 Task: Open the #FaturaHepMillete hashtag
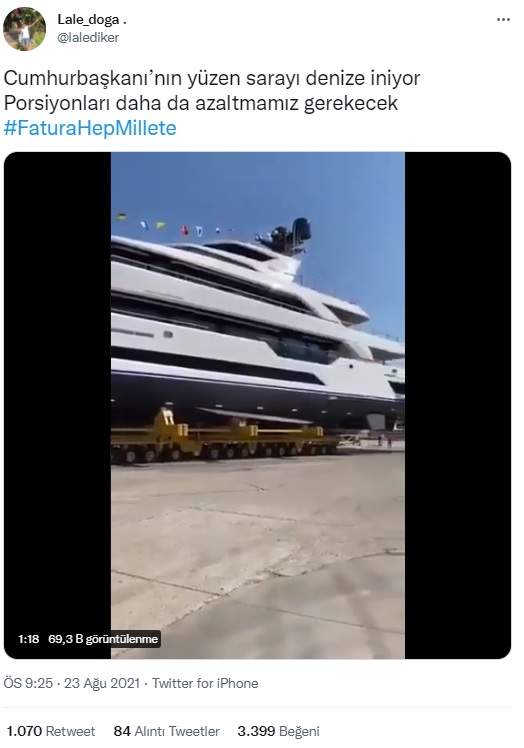[90, 128]
